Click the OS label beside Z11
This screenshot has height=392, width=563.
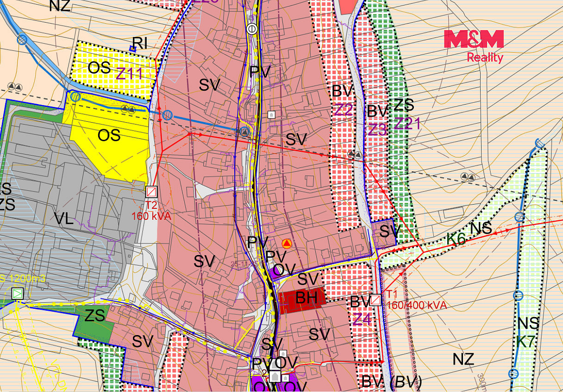click(99, 68)
